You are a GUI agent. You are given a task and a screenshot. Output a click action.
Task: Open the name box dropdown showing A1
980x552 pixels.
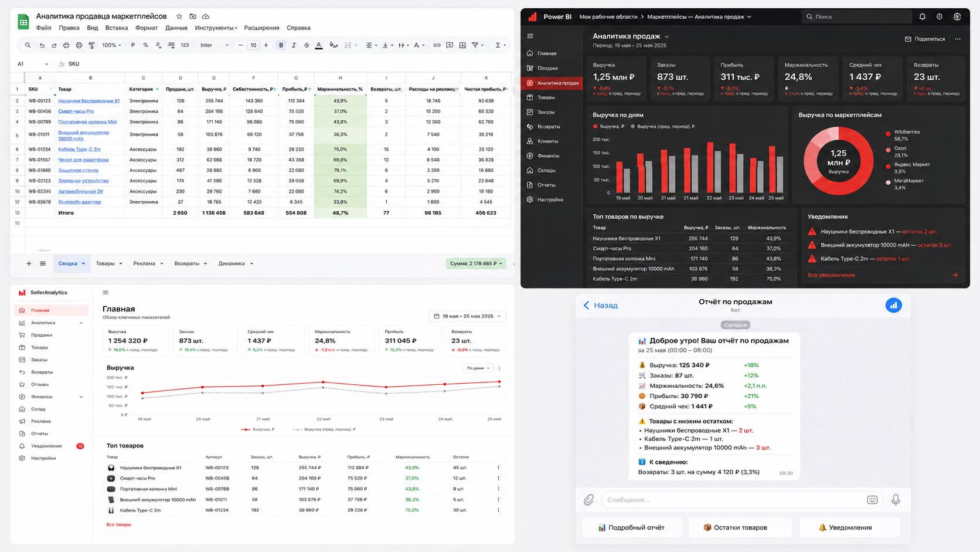[x=46, y=64]
